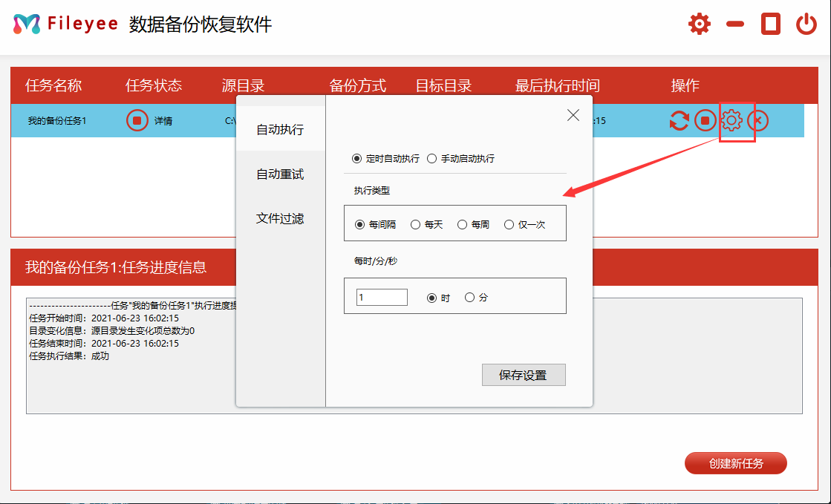Stop the task using operations stop icon
The width and height of the screenshot is (831, 504).
(x=705, y=120)
